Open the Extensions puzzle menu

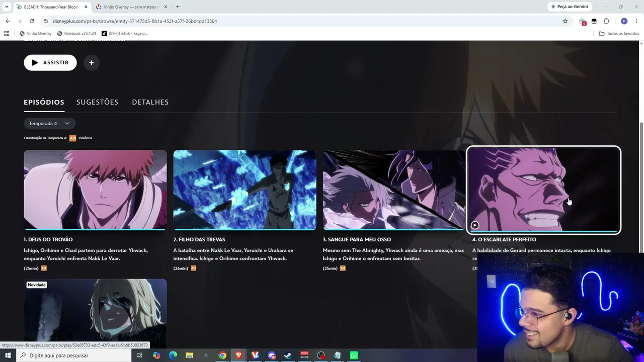pyautogui.click(x=606, y=21)
